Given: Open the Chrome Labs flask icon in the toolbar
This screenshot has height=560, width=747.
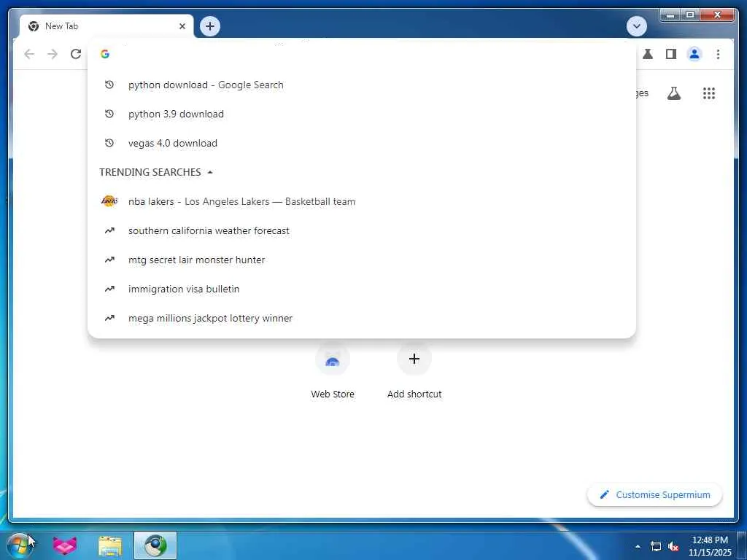Looking at the screenshot, I should (x=648, y=54).
